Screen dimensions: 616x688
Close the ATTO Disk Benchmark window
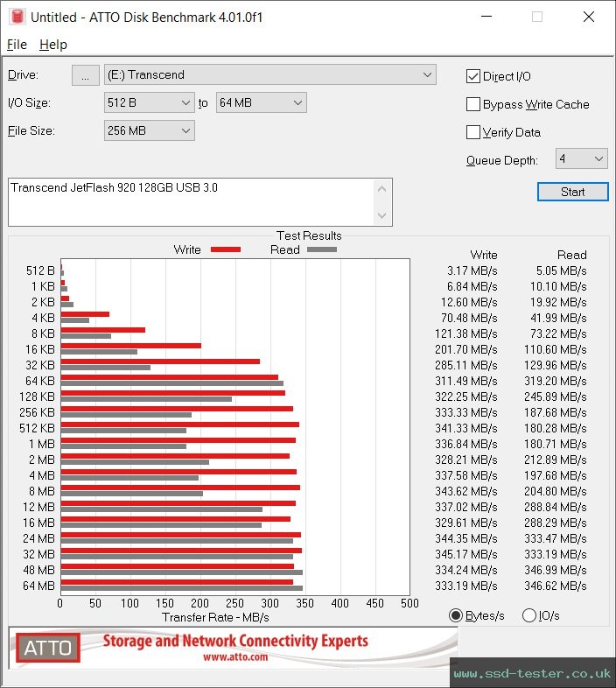pos(588,17)
